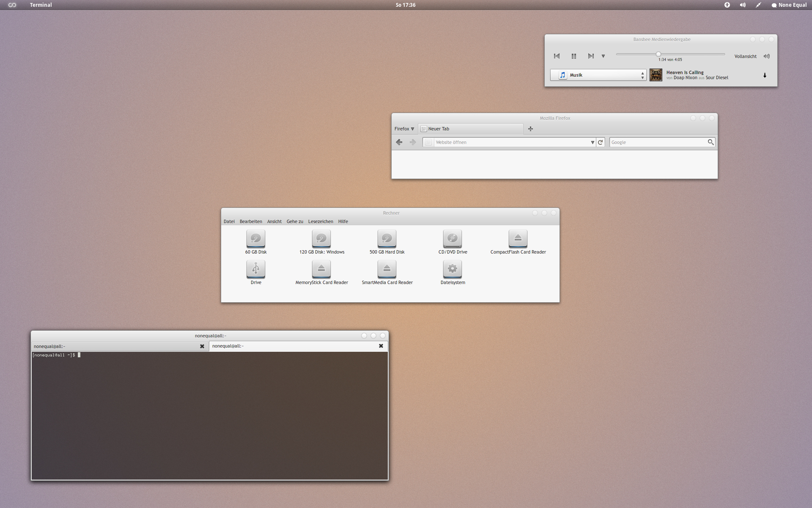This screenshot has height=508, width=812.
Task: Pause playback in Banshee
Action: click(x=574, y=56)
